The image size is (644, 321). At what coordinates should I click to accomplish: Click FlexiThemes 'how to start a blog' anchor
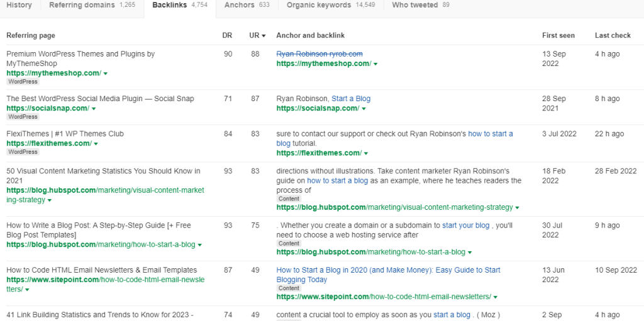pyautogui.click(x=491, y=134)
